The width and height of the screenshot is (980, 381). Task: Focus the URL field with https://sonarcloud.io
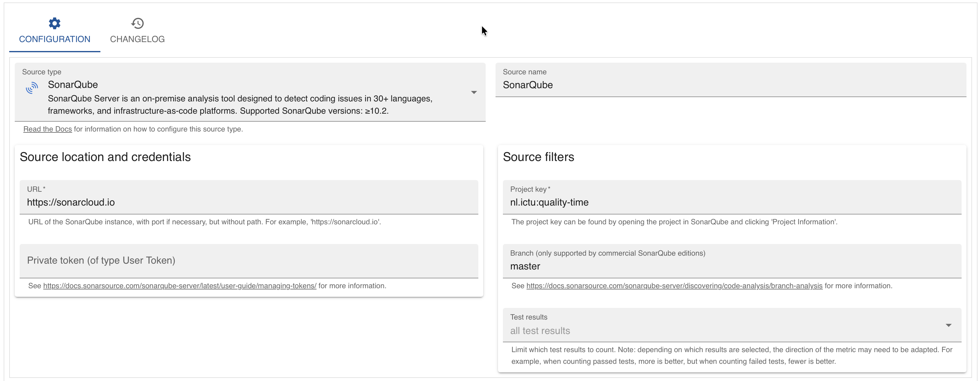(249, 197)
